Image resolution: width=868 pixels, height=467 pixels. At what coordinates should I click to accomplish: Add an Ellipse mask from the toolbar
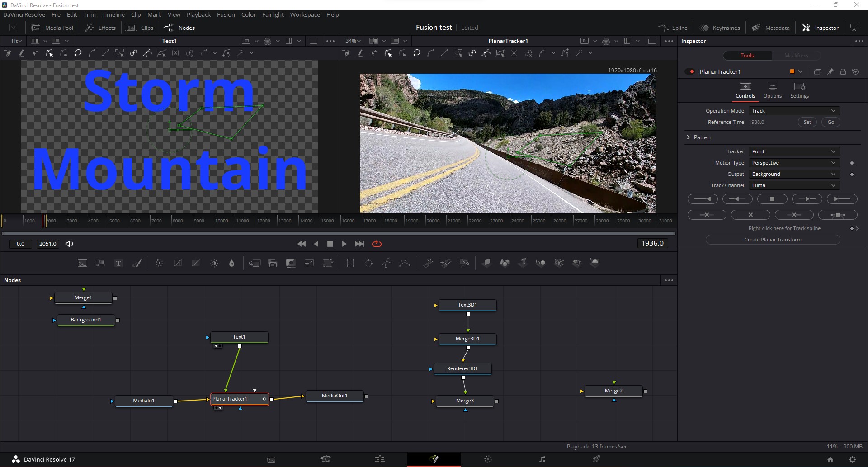(368, 263)
